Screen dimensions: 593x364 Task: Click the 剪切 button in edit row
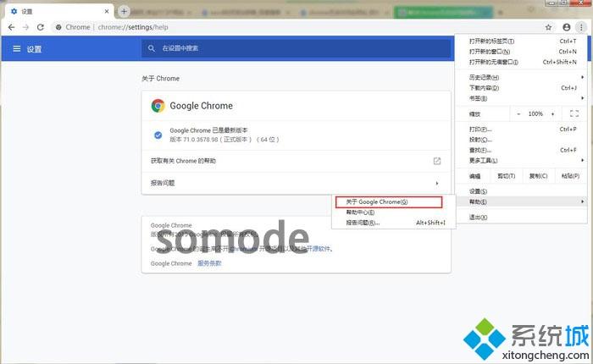pyautogui.click(x=507, y=176)
